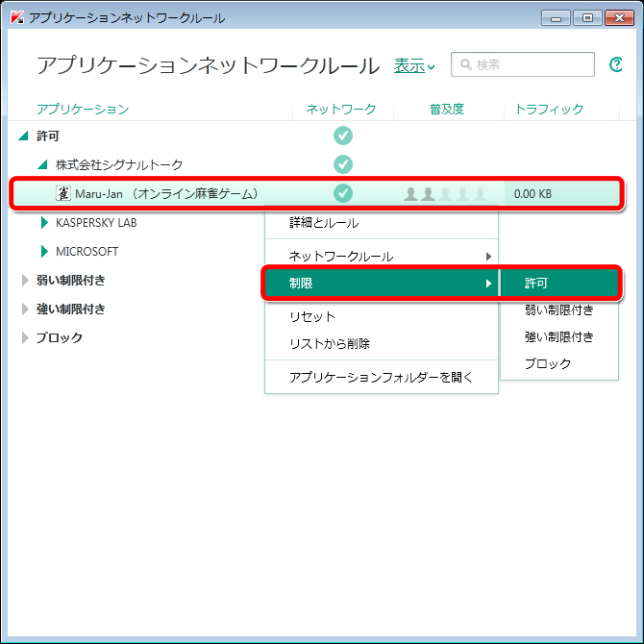Sort by アプリケーション column header
644x644 pixels.
point(83,110)
